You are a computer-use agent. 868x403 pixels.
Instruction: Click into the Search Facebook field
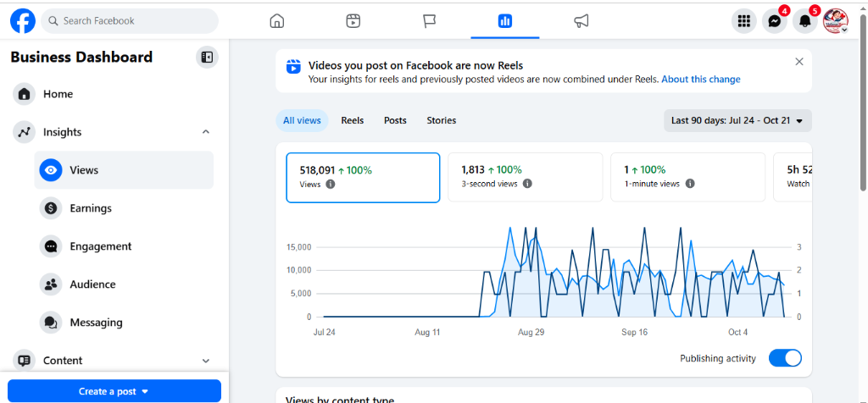point(130,21)
